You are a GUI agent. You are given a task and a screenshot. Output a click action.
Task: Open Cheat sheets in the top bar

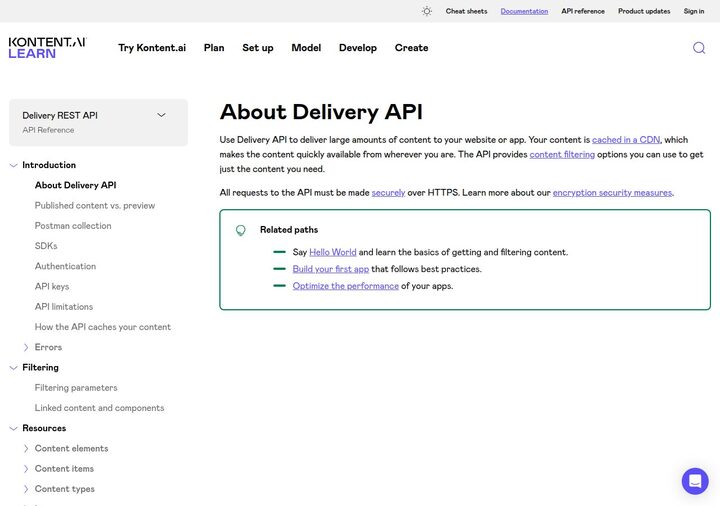click(x=466, y=11)
